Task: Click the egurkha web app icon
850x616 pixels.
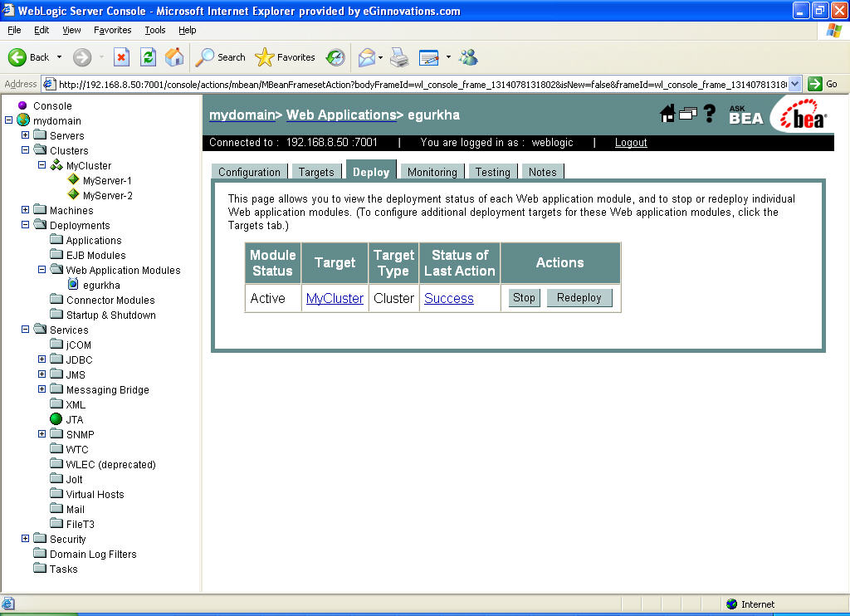Action: [73, 284]
